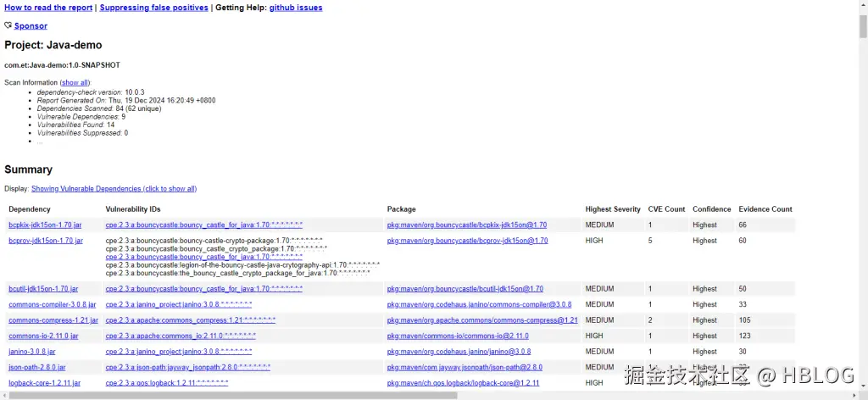The height and width of the screenshot is (400, 868).
Task: Click the horizontal scrollbar thumb
Action: pyautogui.click(x=232, y=396)
